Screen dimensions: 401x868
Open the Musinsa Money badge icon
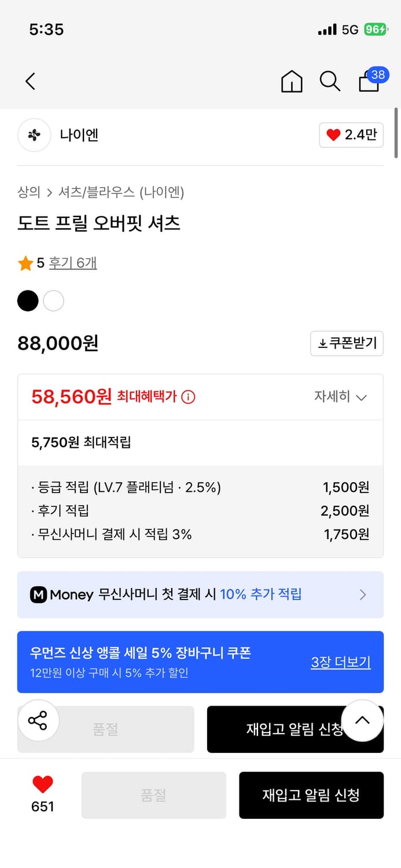click(39, 594)
